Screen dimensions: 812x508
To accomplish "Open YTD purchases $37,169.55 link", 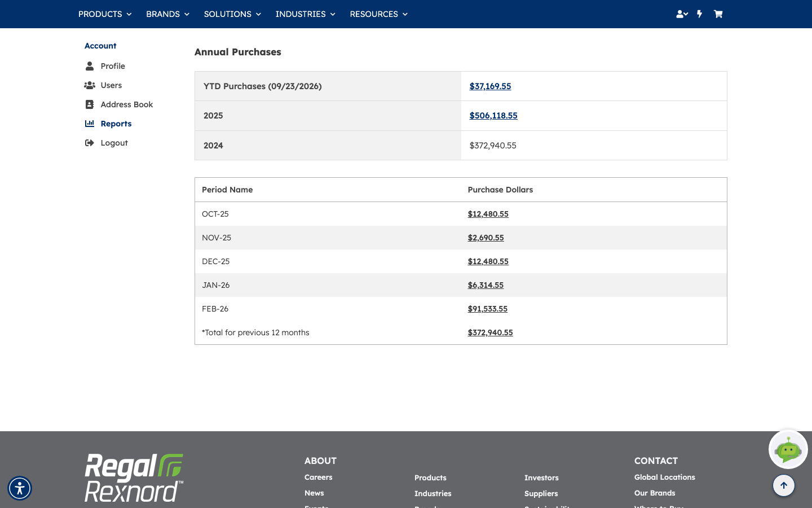I will (491, 86).
